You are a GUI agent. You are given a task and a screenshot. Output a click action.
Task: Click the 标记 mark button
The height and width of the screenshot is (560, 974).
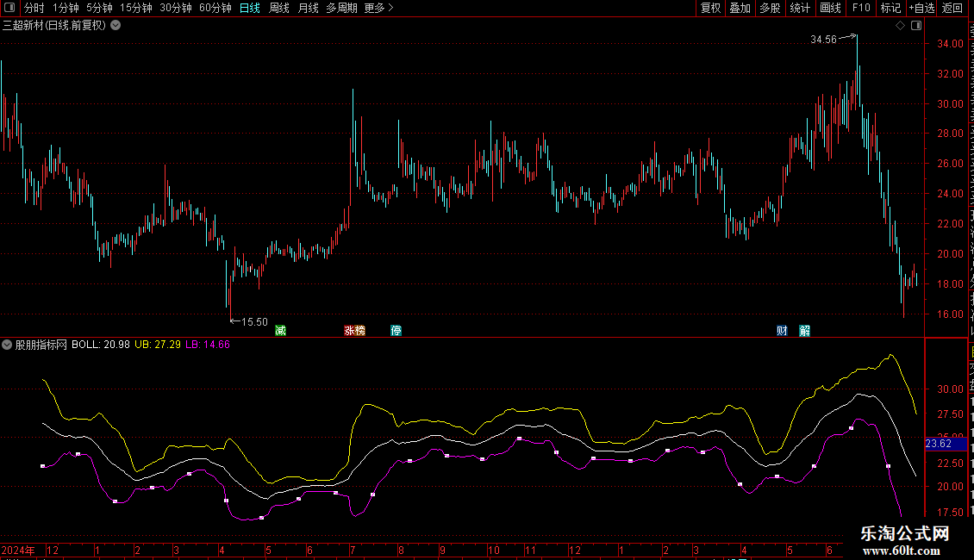890,8
